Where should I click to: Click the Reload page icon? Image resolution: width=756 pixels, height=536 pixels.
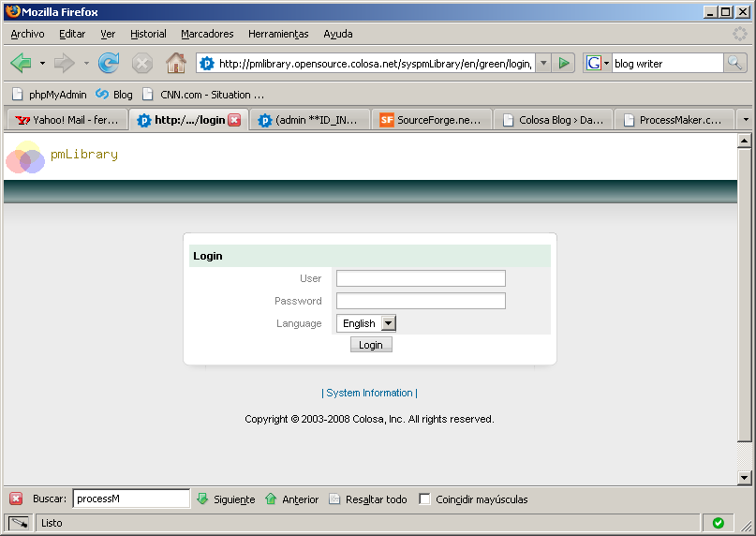pos(109,63)
